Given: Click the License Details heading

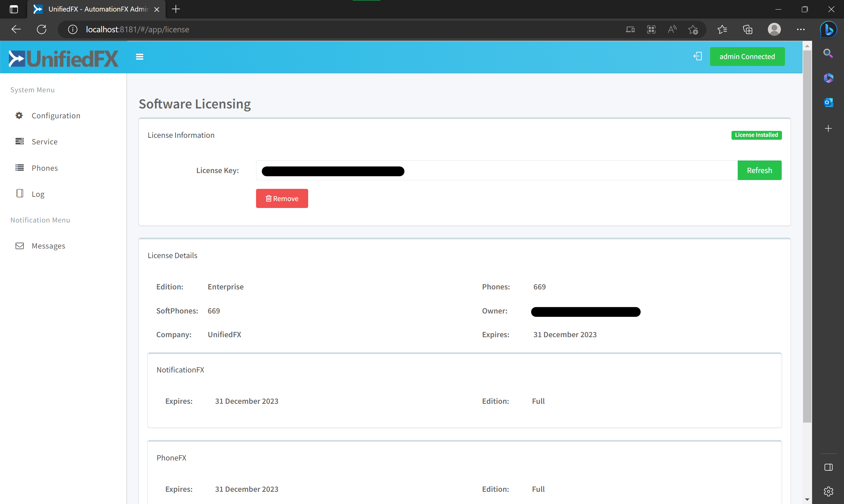Looking at the screenshot, I should (172, 255).
